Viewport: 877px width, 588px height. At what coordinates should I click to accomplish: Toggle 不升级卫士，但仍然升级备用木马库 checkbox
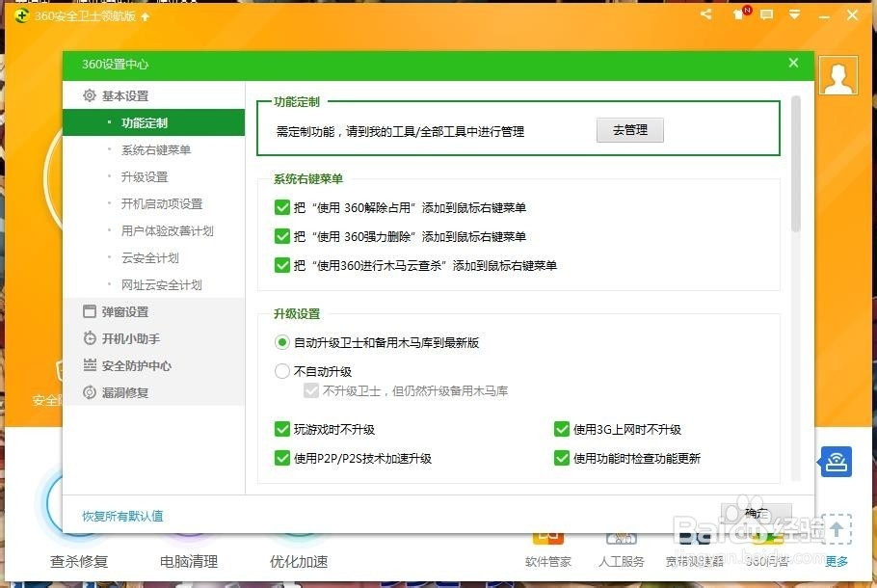[x=311, y=390]
